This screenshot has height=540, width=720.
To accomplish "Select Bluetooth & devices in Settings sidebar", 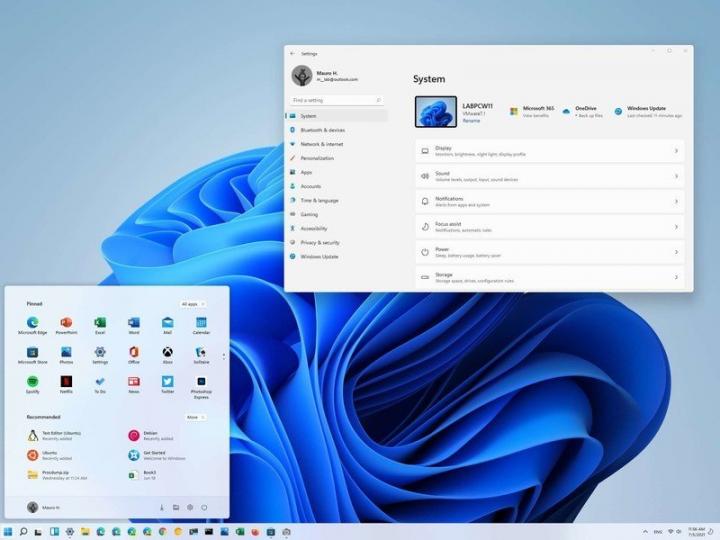I will pos(322,130).
